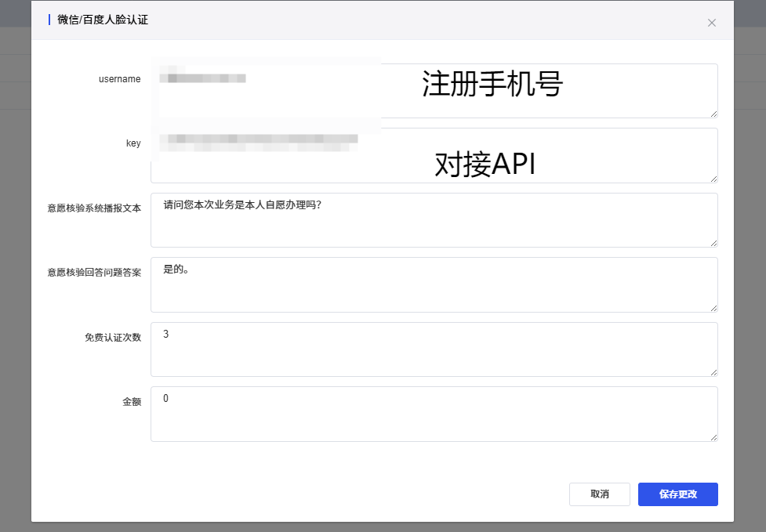The width and height of the screenshot is (766, 532).
Task: Click resize grip of 意愿核验系统播报文本 box
Action: click(x=713, y=243)
